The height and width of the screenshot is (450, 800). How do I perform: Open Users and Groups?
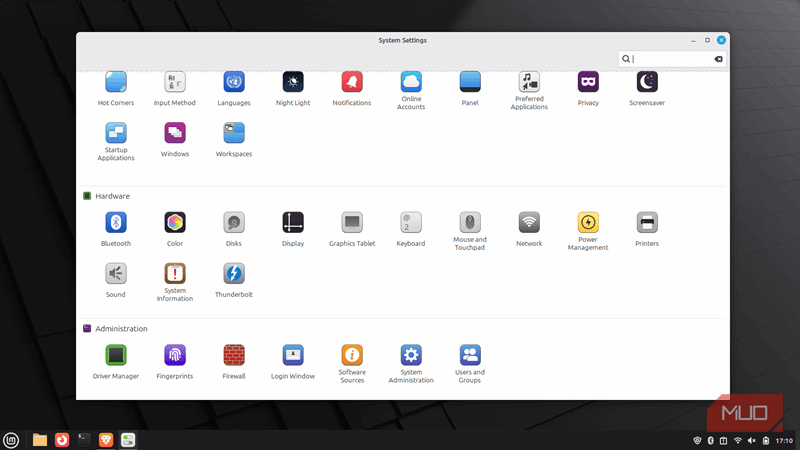(470, 355)
